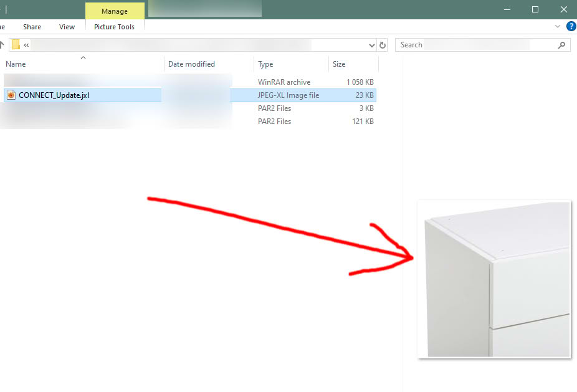Click the folder icon in address bar

(16, 45)
